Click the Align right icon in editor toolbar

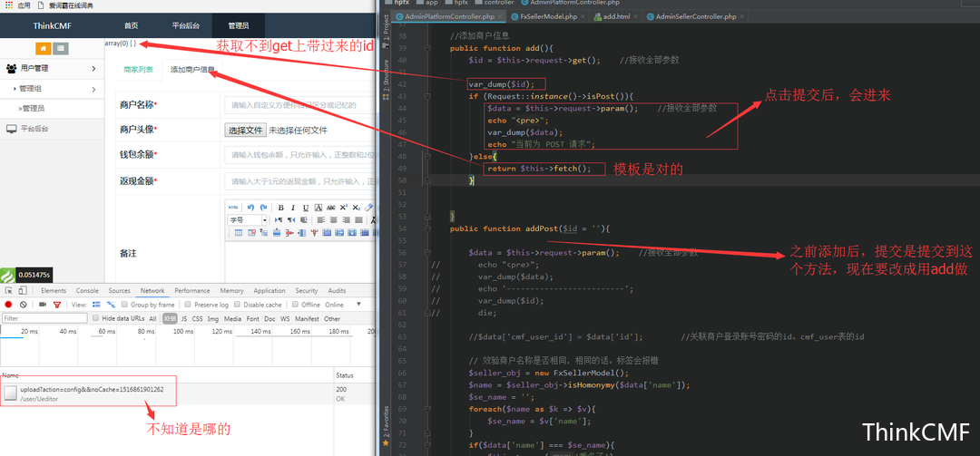point(346,220)
